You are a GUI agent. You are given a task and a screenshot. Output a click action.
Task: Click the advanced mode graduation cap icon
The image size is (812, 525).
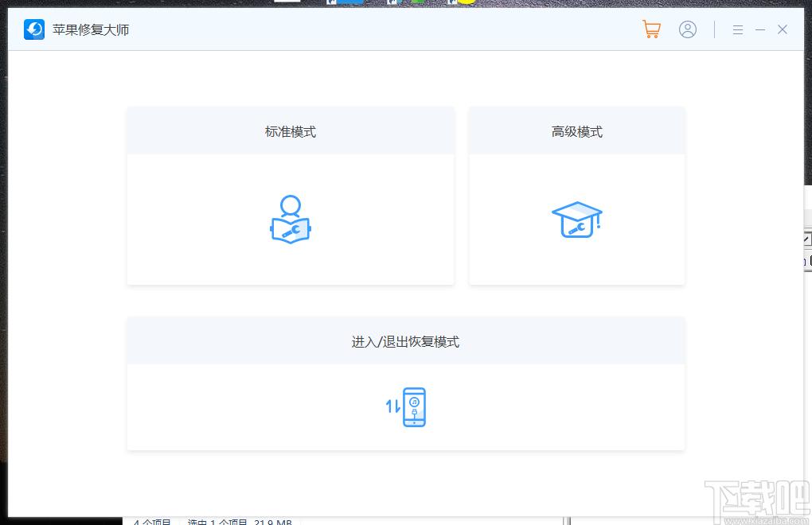click(x=577, y=220)
